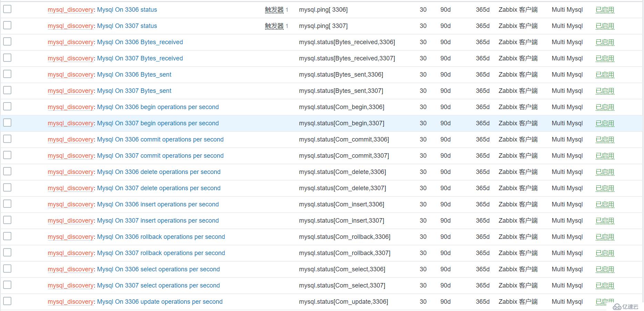
Task: Toggle status of 3307 delete operations item
Action: (605, 188)
